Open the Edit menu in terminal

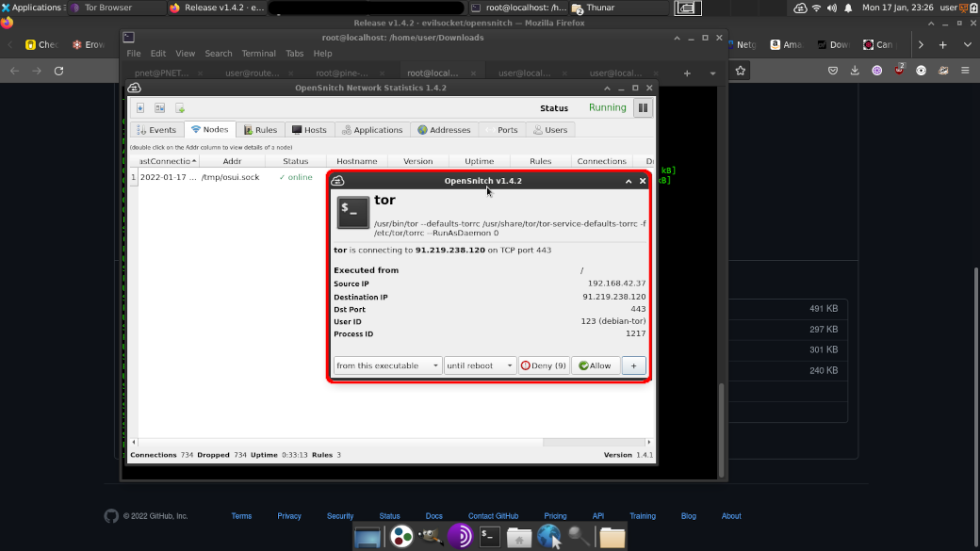158,54
